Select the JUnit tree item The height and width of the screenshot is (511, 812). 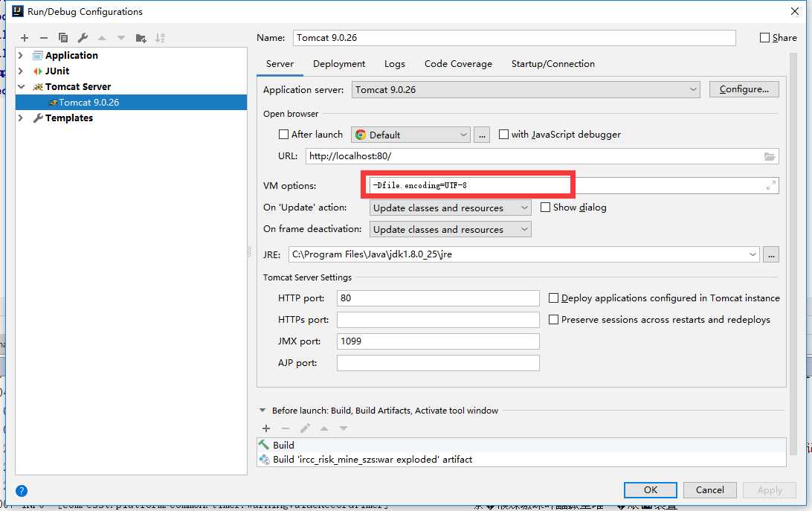coord(57,71)
